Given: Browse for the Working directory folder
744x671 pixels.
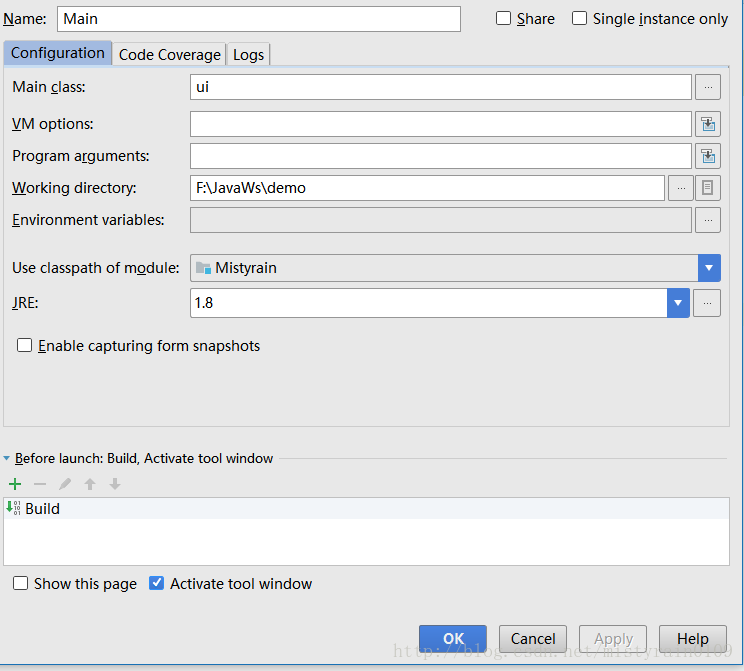Looking at the screenshot, I should point(680,188).
